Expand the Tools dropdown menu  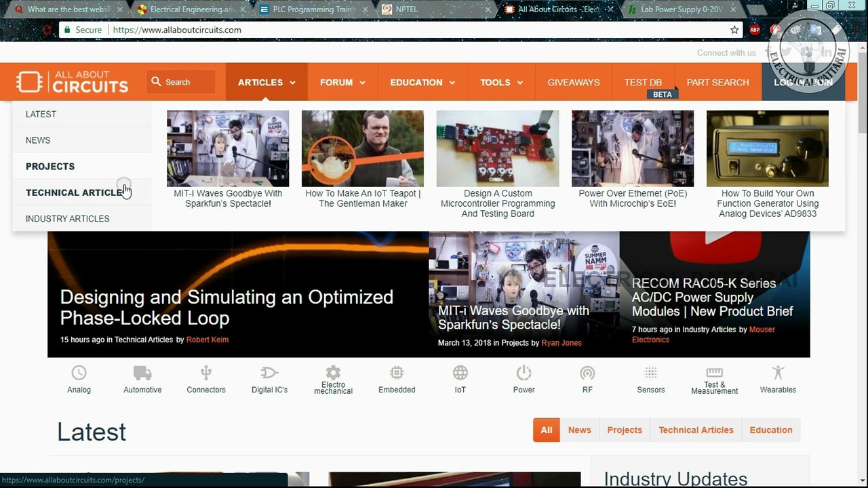[x=501, y=82]
